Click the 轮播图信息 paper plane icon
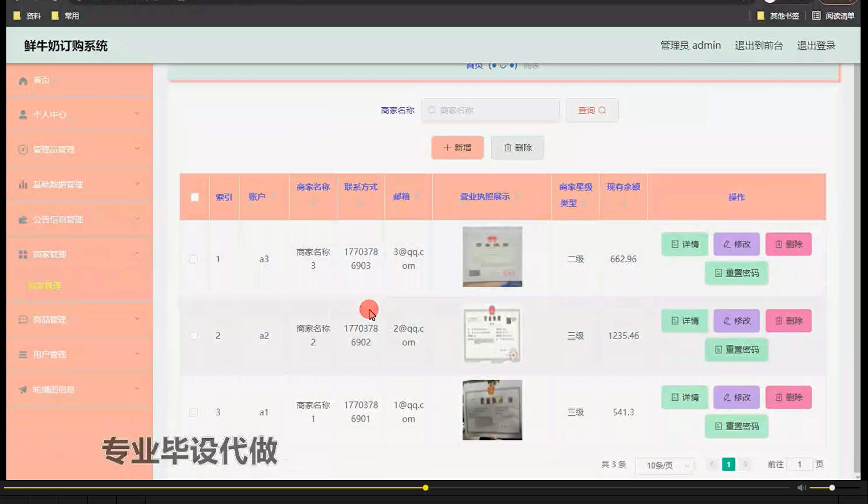 (22, 389)
